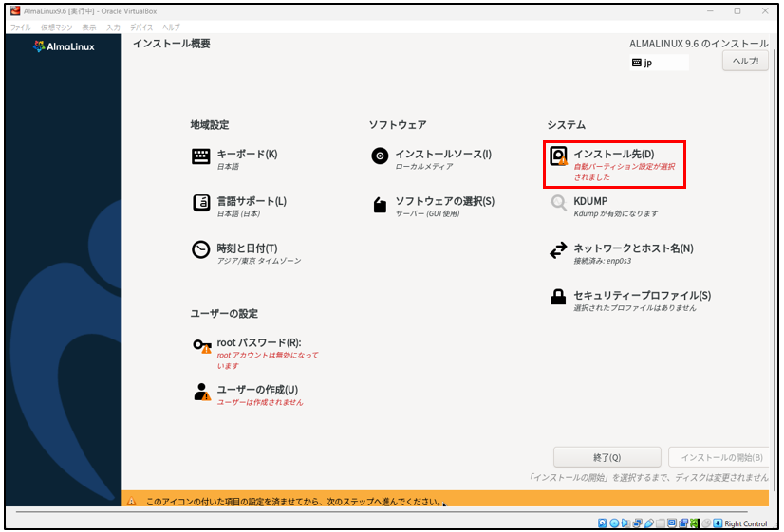Click the optical disc icon in VirtualBox status bar

tap(614, 523)
